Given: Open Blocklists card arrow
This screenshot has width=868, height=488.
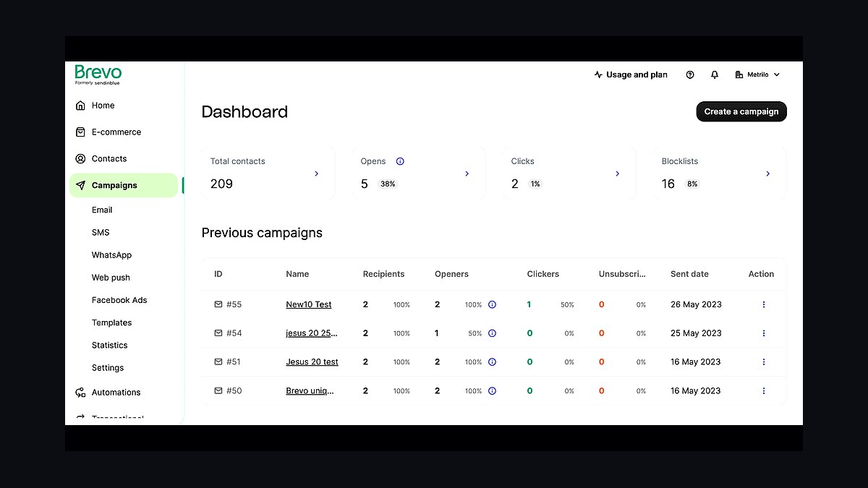Looking at the screenshot, I should click(768, 174).
